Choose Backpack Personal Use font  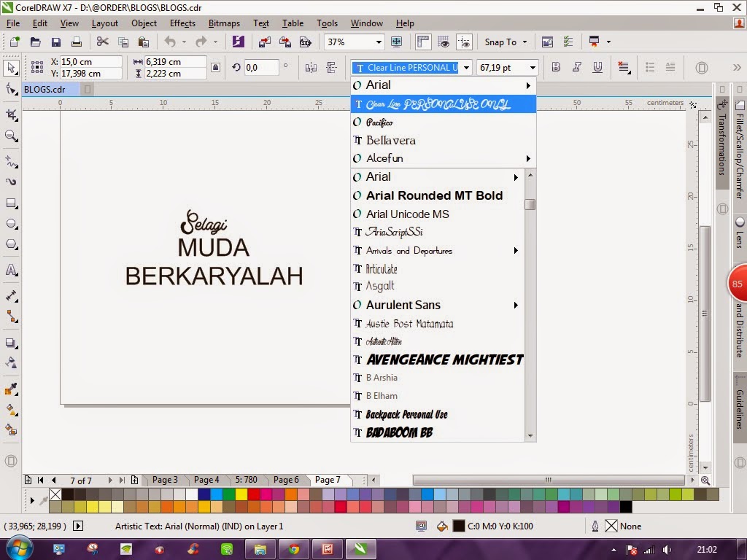tap(438, 414)
